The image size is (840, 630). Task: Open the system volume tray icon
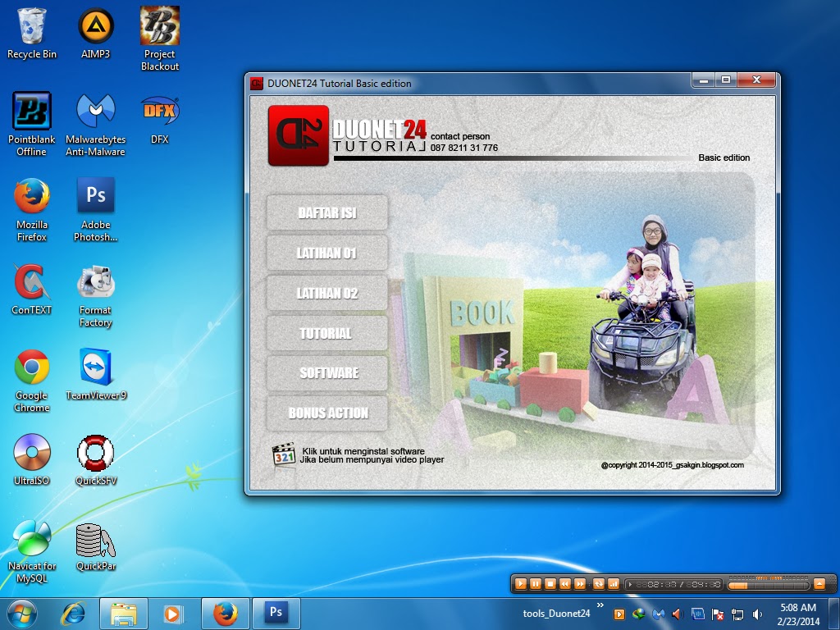(x=757, y=614)
